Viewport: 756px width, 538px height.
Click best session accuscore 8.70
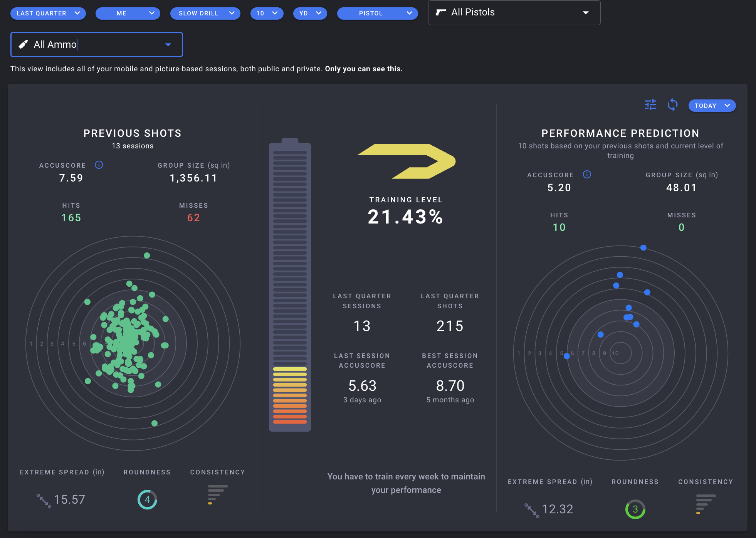click(450, 386)
